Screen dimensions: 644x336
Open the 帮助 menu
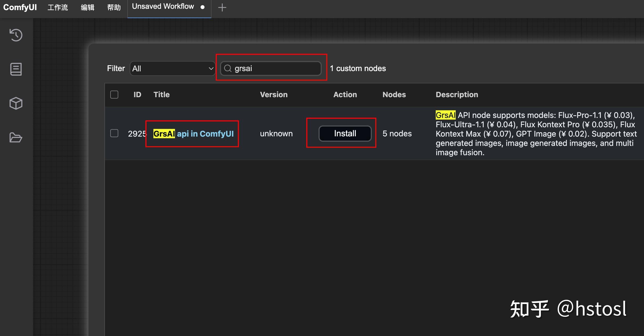click(x=114, y=7)
